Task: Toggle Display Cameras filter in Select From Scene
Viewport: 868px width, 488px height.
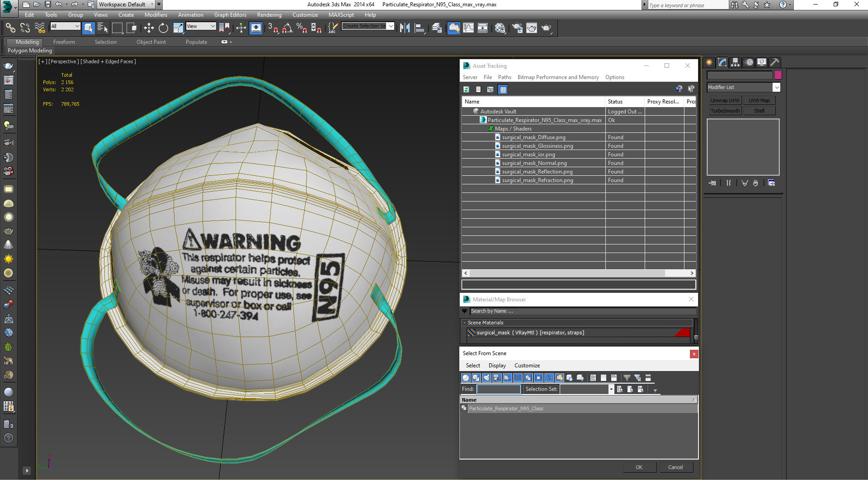Action: point(497,378)
